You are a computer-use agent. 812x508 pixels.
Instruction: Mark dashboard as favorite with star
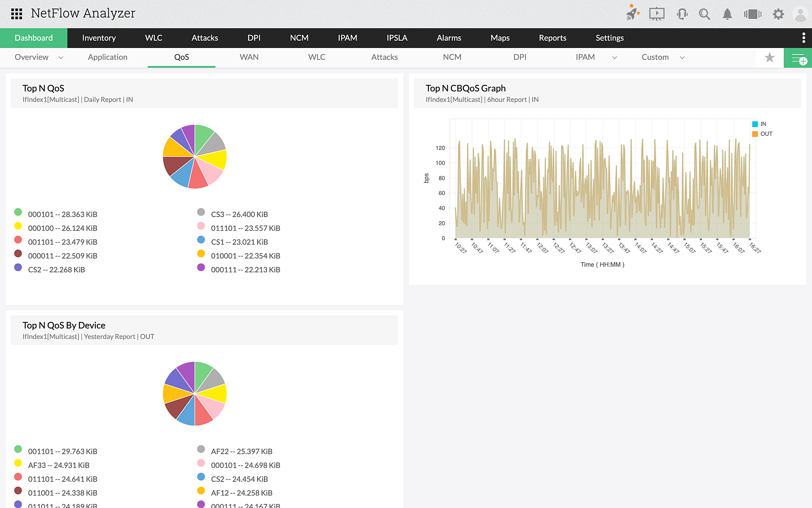(769, 58)
